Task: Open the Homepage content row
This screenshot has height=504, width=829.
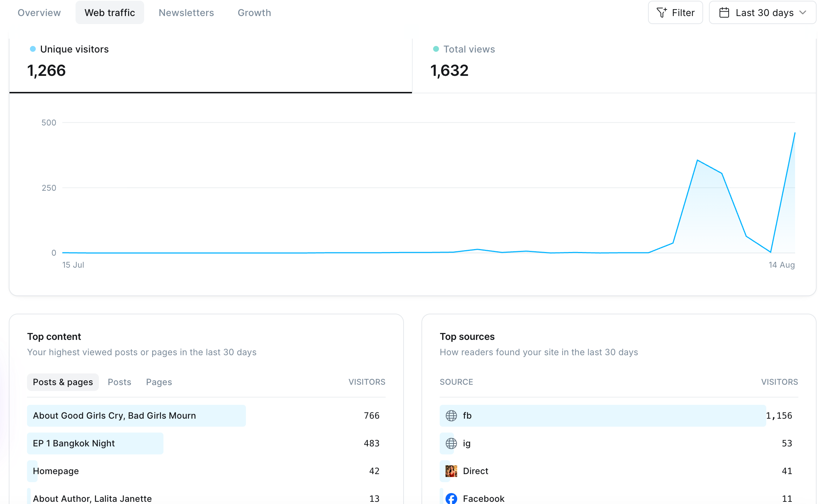Action: coord(206,471)
